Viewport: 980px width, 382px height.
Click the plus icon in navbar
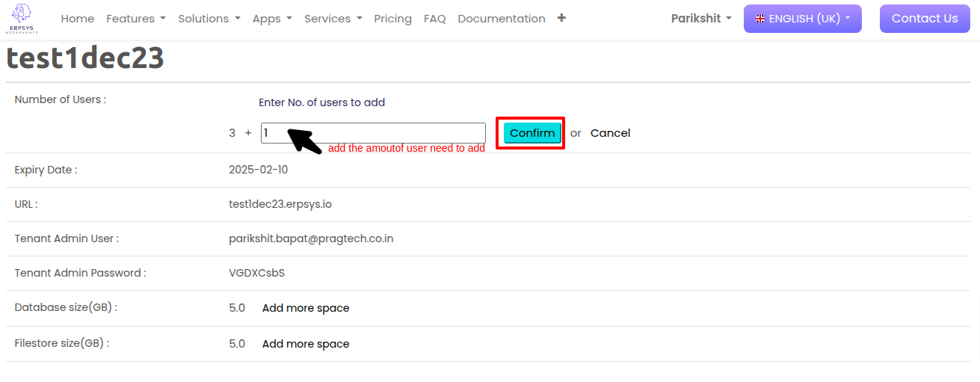561,18
